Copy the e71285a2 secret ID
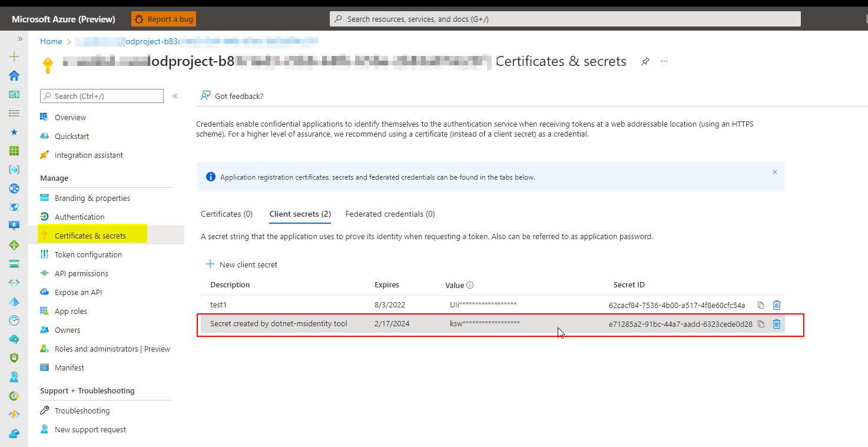 point(761,324)
